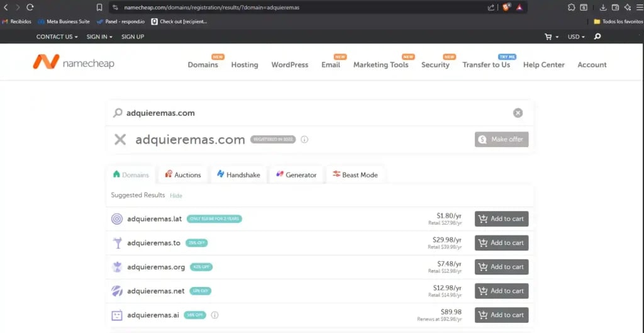Click info icon next to adquieremas.ai

click(215, 315)
